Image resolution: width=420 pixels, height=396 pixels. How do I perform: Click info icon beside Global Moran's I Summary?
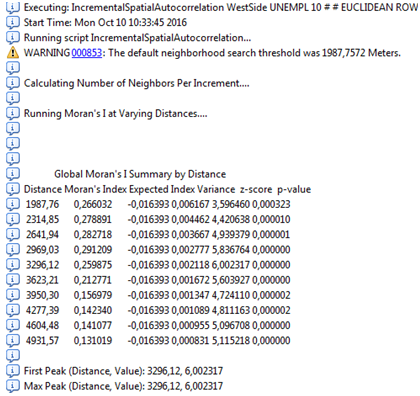13,174
